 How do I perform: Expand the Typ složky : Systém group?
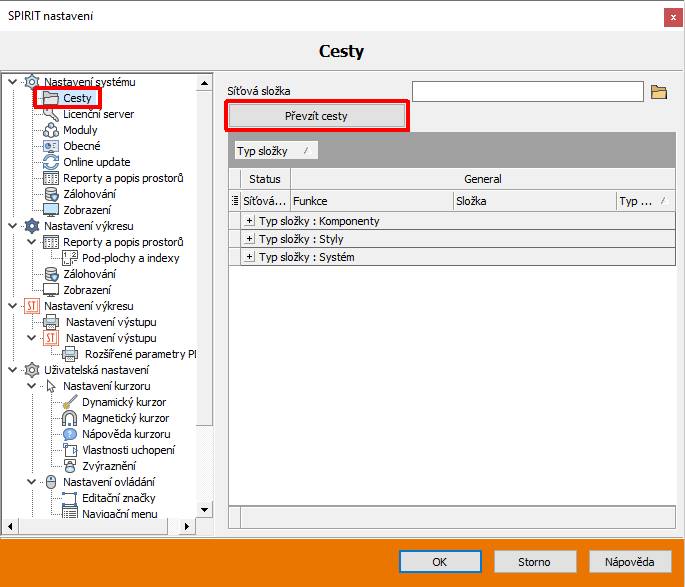point(249,256)
